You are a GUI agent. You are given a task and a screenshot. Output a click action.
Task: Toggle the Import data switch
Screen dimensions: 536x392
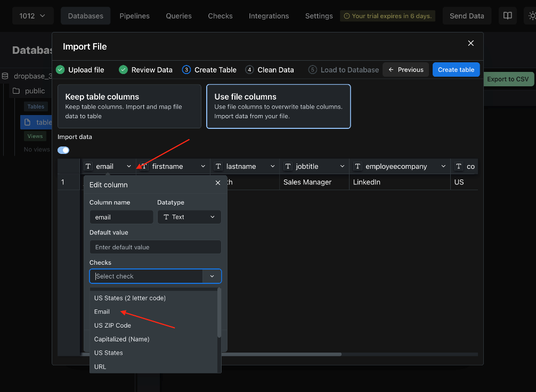click(x=63, y=150)
